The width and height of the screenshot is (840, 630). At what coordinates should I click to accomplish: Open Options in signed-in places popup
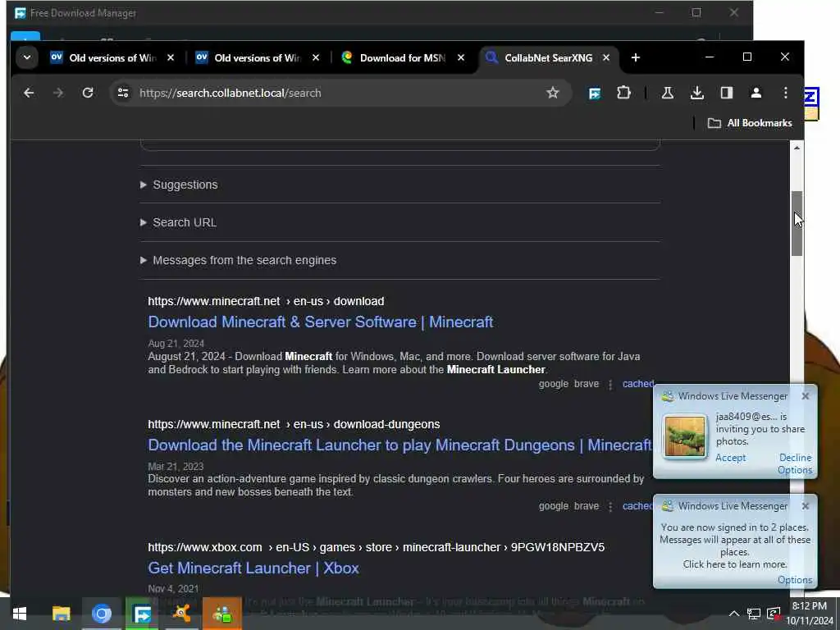tap(795, 580)
